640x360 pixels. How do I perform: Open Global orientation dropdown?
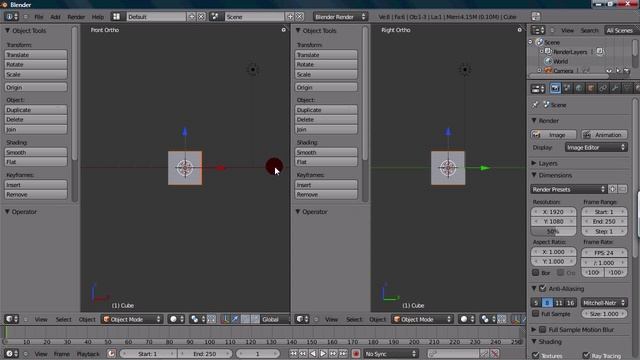275,319
